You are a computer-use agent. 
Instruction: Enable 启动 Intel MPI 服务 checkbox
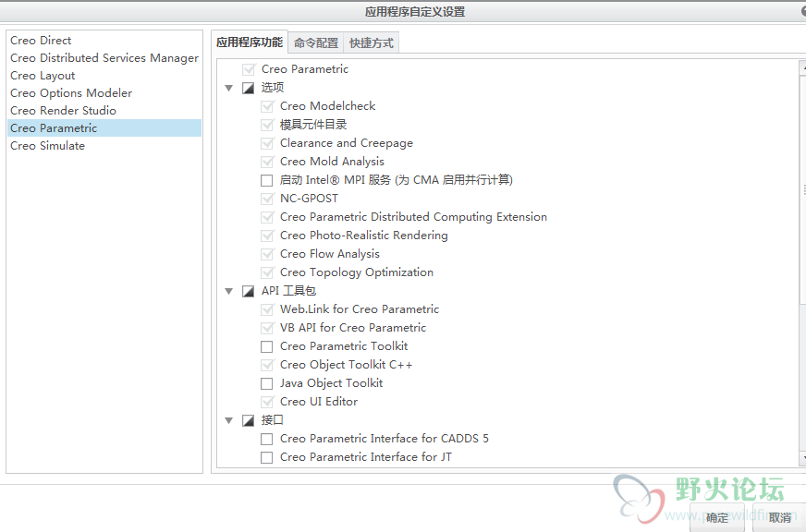267,180
